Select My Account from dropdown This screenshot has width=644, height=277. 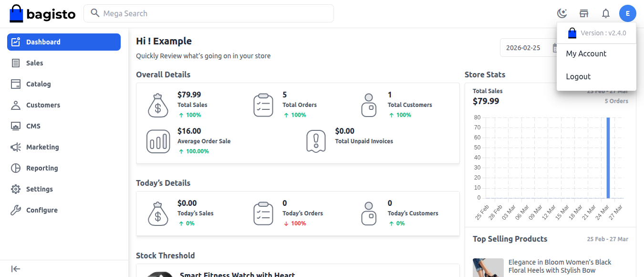click(x=586, y=54)
